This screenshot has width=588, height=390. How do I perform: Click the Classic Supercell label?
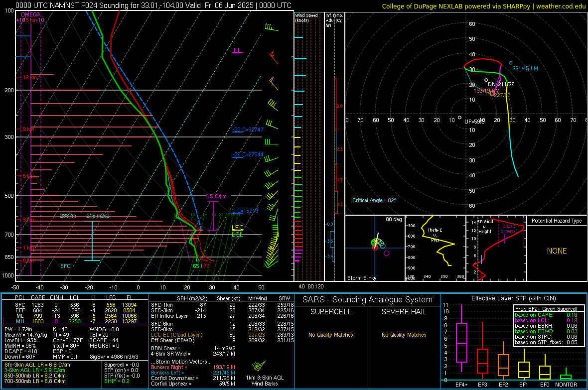tap(509, 229)
